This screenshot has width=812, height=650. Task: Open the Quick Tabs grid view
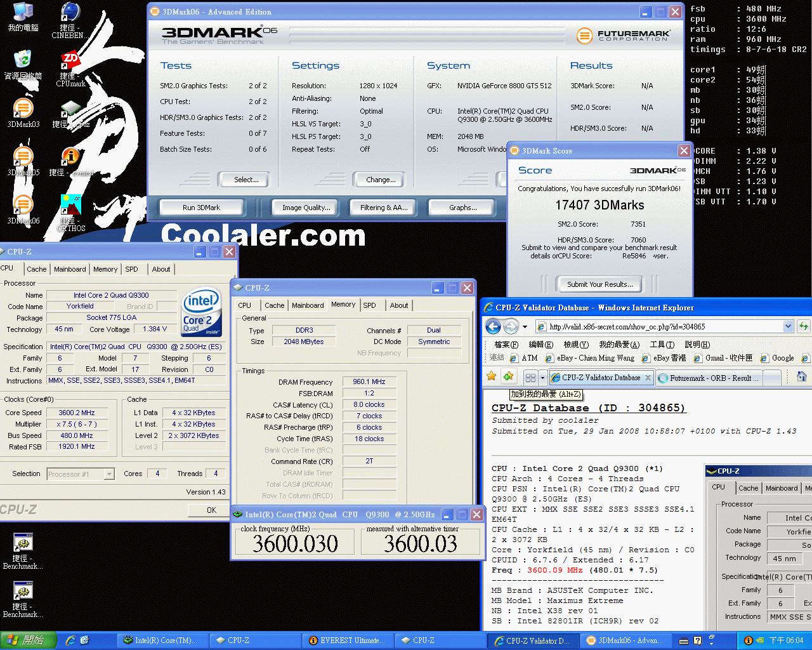[530, 378]
